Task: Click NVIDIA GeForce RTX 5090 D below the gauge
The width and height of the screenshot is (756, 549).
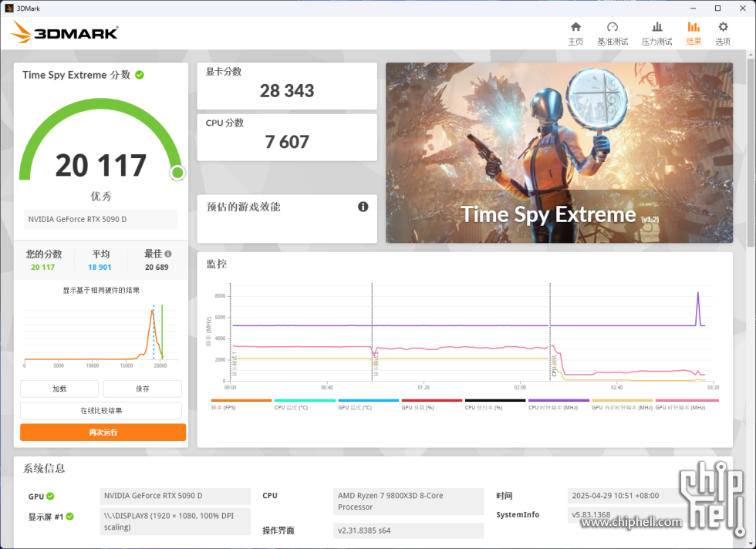Action: (x=101, y=219)
